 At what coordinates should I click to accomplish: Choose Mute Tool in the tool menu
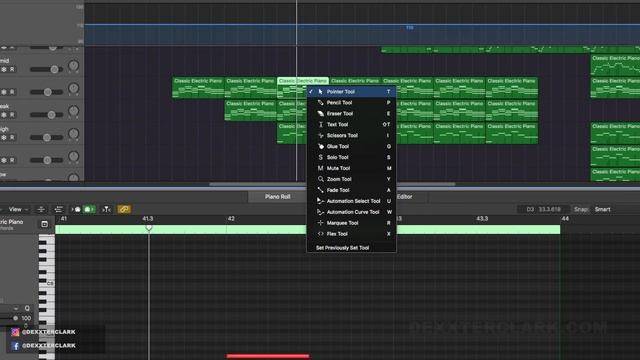click(351, 168)
